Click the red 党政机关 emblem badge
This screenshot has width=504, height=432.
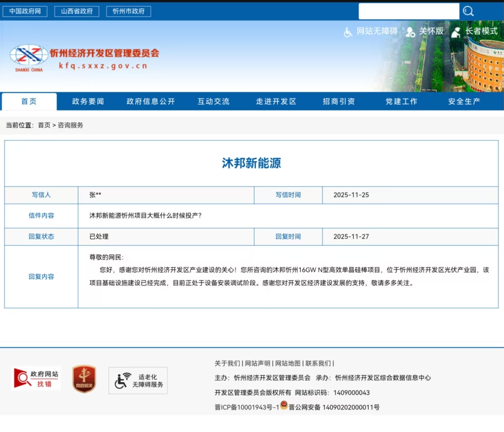84,379
